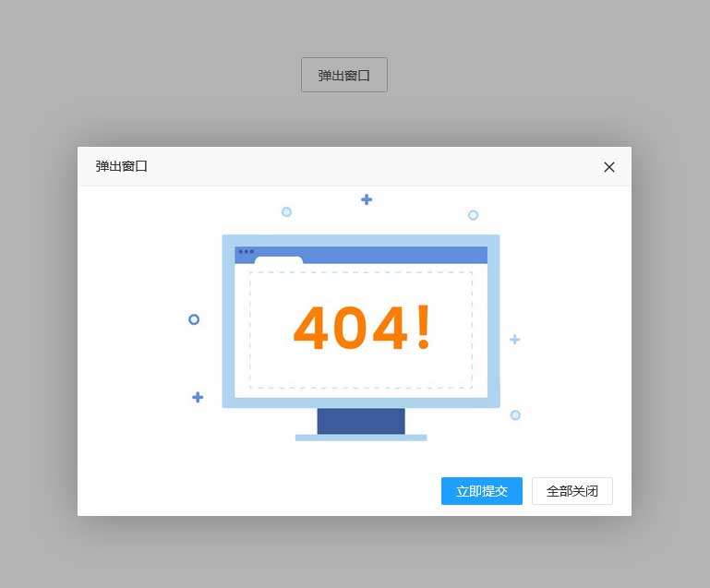Click the white browser tab in the illustration
Viewport: 710px width, 588px height.
pos(279,260)
